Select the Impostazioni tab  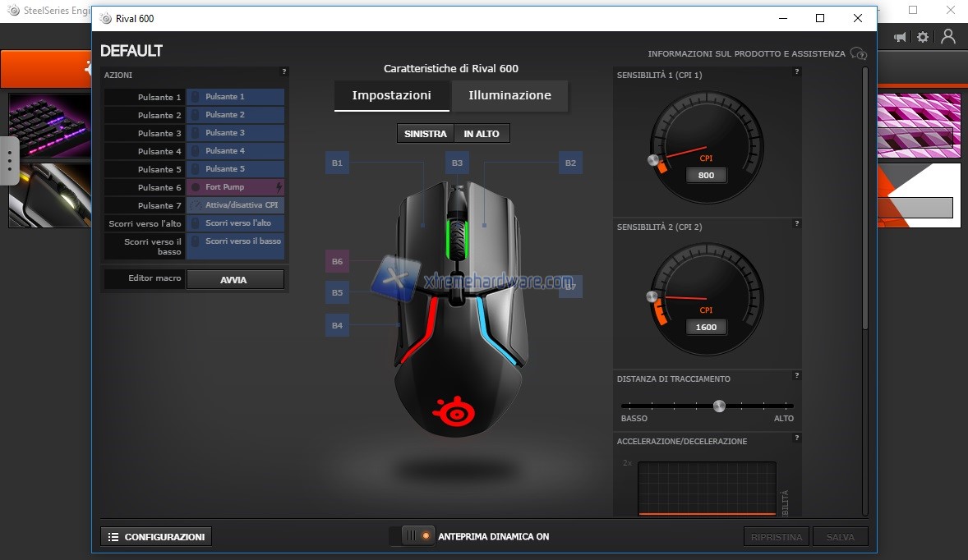(x=391, y=95)
